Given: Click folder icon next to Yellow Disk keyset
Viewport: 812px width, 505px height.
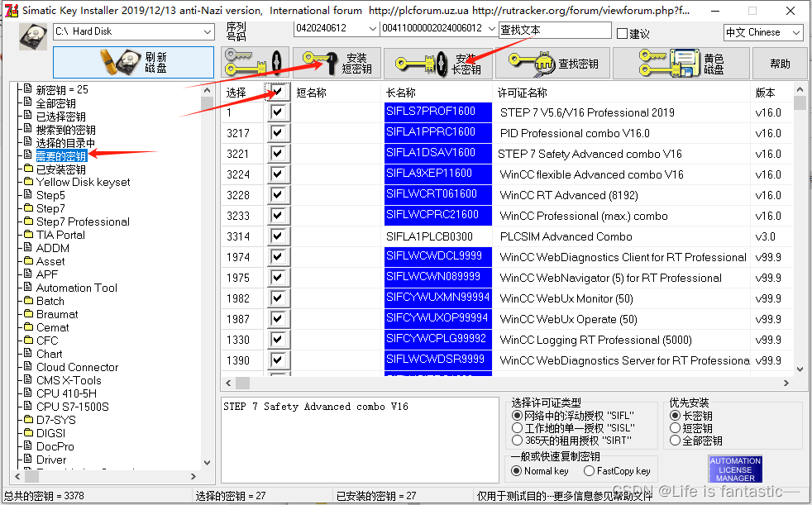Looking at the screenshot, I should click(x=28, y=182).
